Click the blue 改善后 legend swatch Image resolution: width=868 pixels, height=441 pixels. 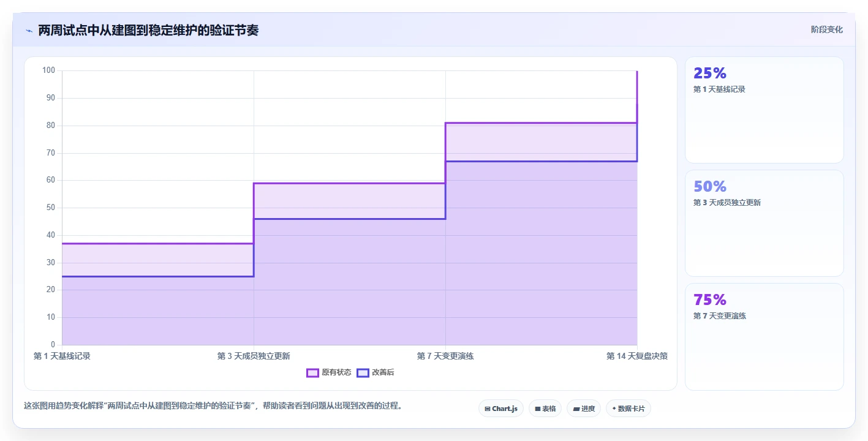(363, 372)
